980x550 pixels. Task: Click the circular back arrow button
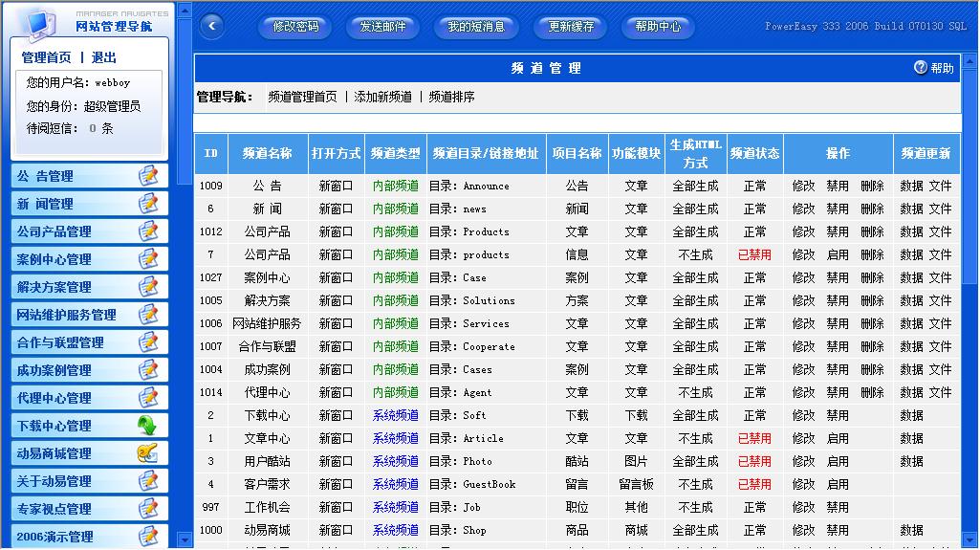pos(210,27)
